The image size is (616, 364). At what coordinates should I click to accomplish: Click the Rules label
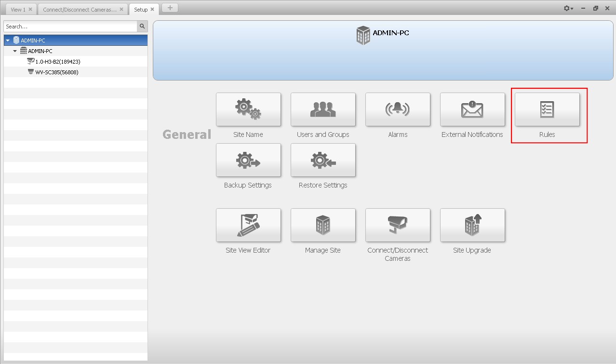tap(547, 135)
